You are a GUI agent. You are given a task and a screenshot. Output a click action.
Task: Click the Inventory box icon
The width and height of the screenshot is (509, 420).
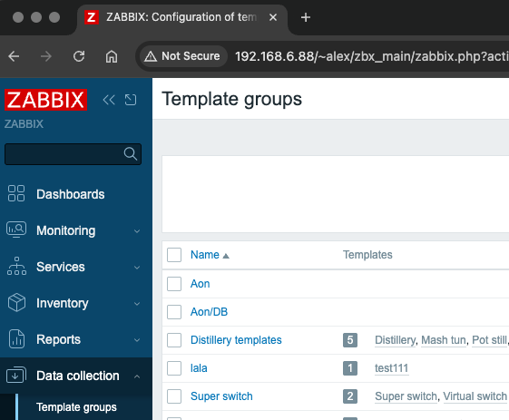click(16, 302)
